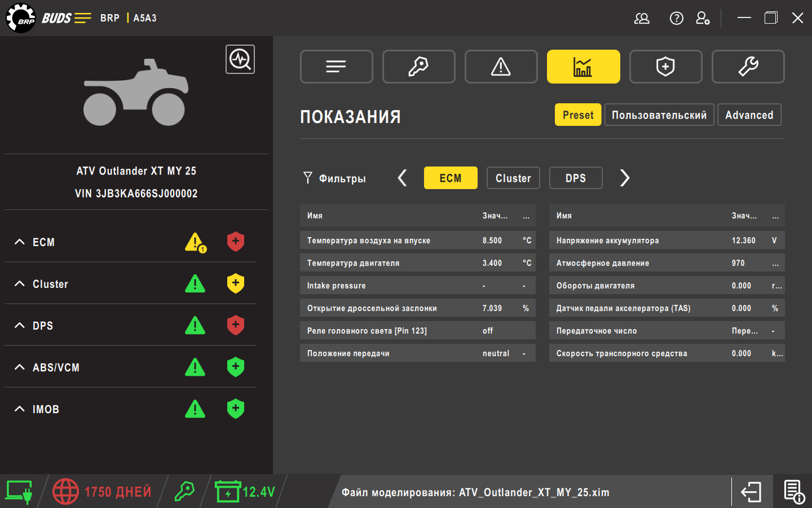This screenshot has height=508, width=812.
Task: Open the report info icon in bottom bar
Action: click(x=794, y=492)
